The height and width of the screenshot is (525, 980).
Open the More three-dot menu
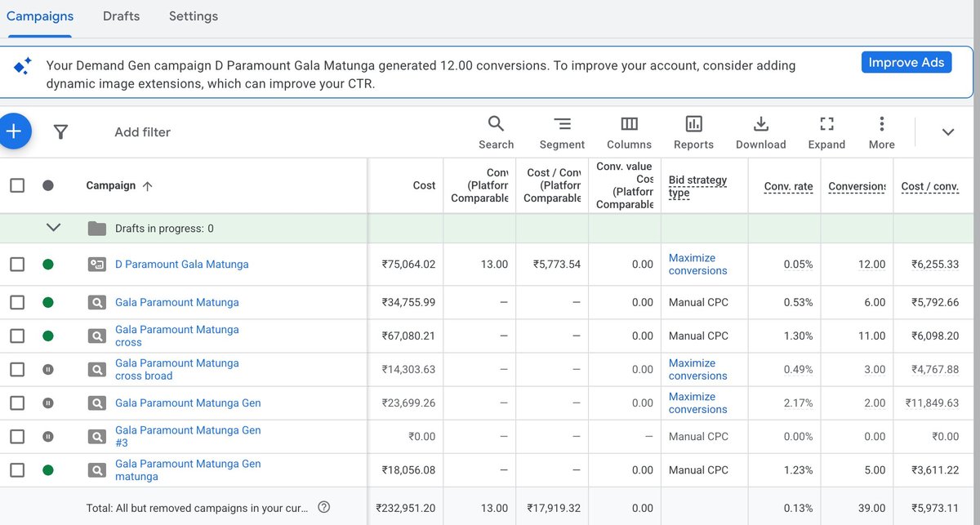881,132
